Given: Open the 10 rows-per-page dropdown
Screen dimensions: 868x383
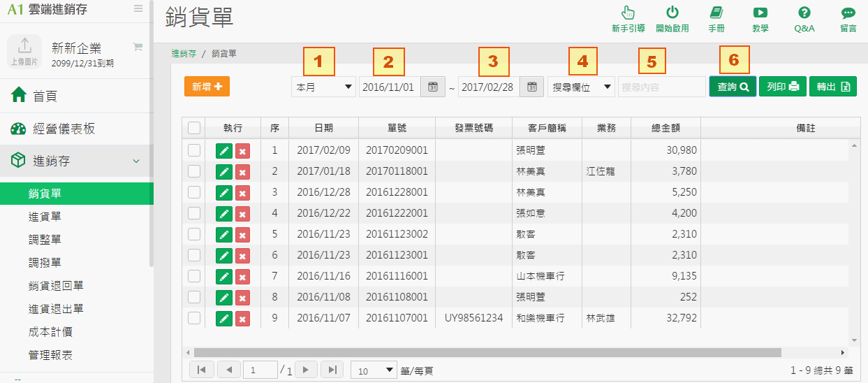Looking at the screenshot, I should pos(374,370).
